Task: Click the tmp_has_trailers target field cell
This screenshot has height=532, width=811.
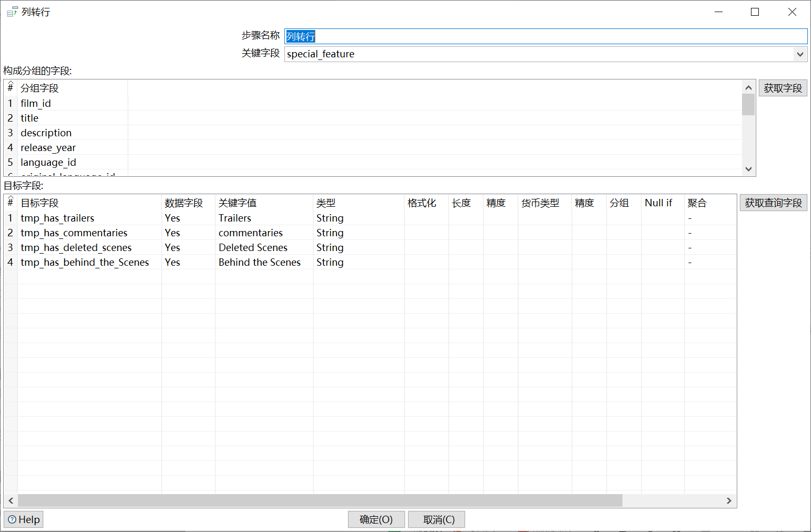Action: pos(57,218)
